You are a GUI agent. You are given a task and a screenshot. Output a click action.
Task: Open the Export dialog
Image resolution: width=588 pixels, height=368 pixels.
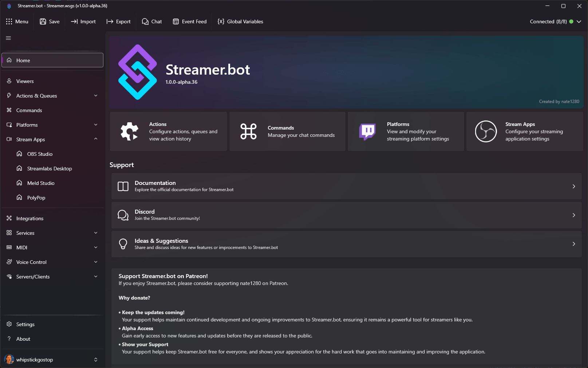point(119,21)
